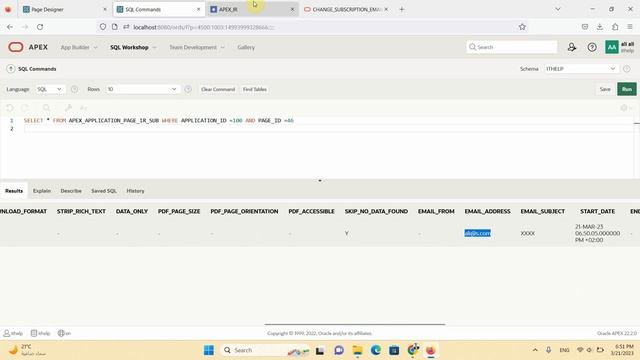Switch to the Saved SQL tab
The image size is (640, 360).
click(x=104, y=191)
